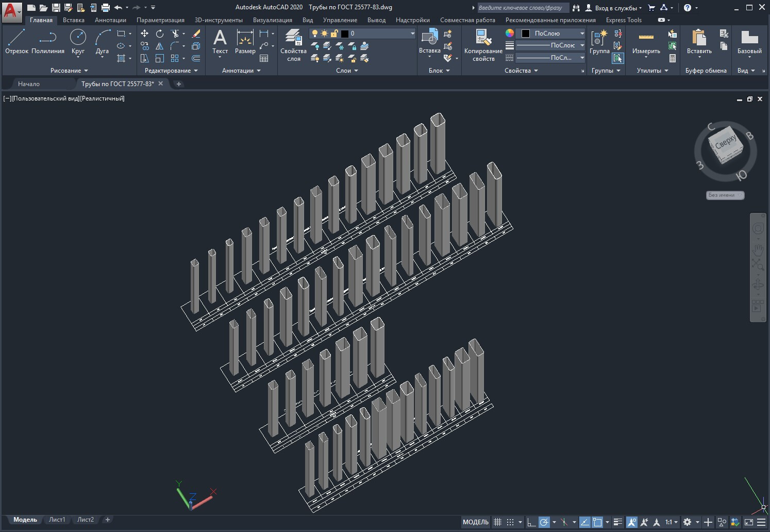This screenshot has height=532, width=770.
Task: Open the Pan tool in navigation bar
Action: tap(758, 251)
